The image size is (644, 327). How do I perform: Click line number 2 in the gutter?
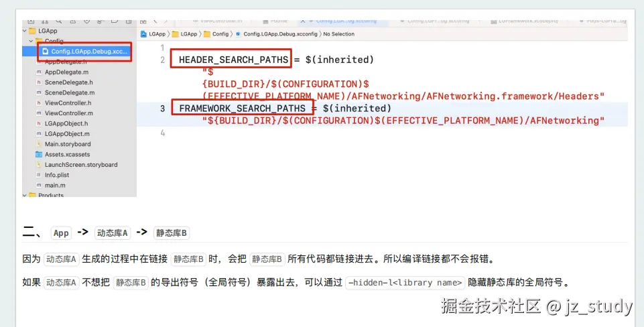[163, 60]
